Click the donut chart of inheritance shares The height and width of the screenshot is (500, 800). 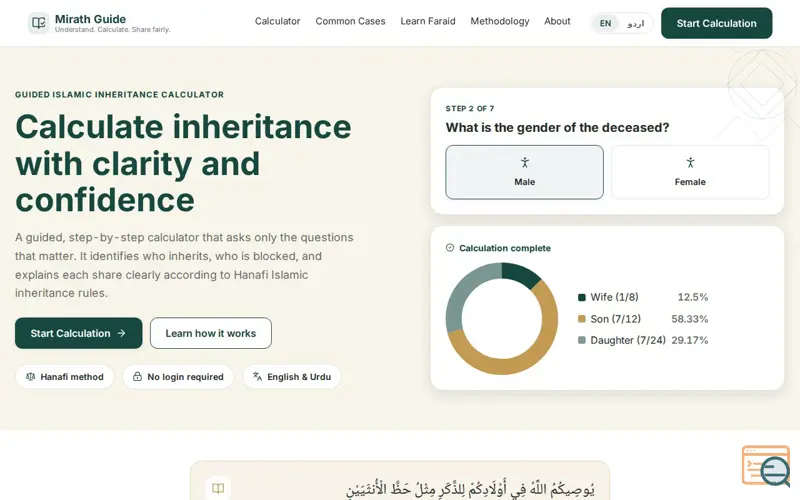(502, 319)
